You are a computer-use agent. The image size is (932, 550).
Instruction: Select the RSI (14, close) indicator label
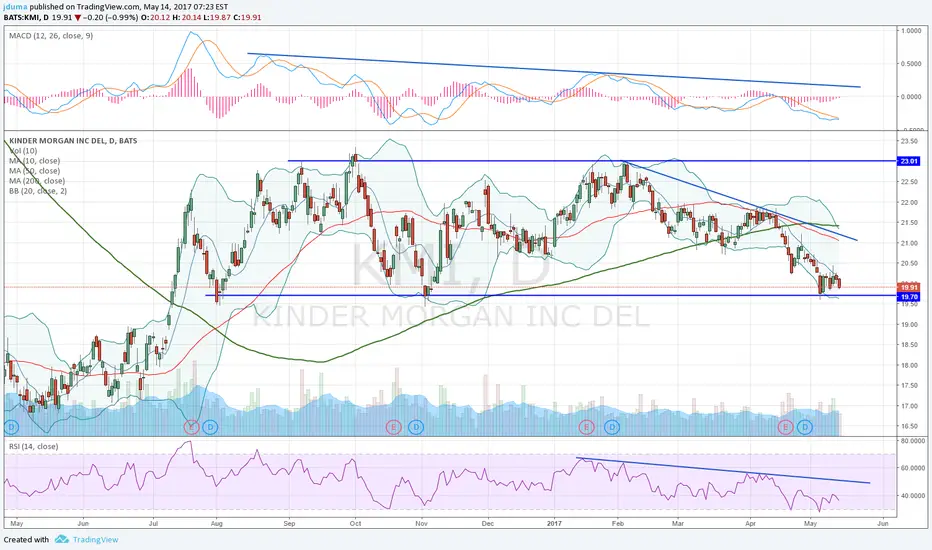coord(33,446)
